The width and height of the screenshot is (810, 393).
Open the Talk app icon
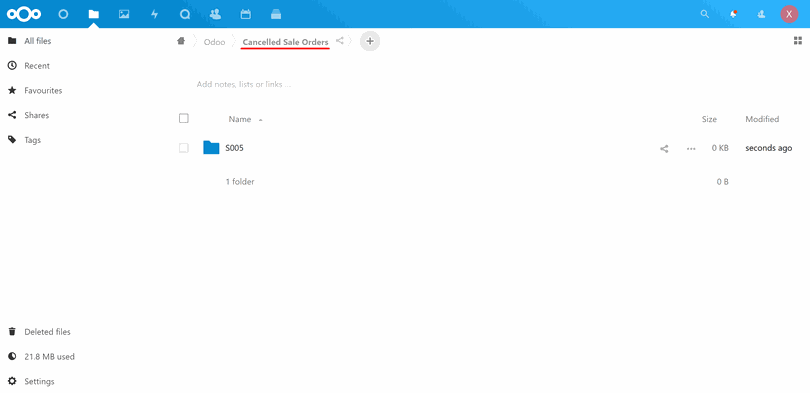(x=185, y=14)
